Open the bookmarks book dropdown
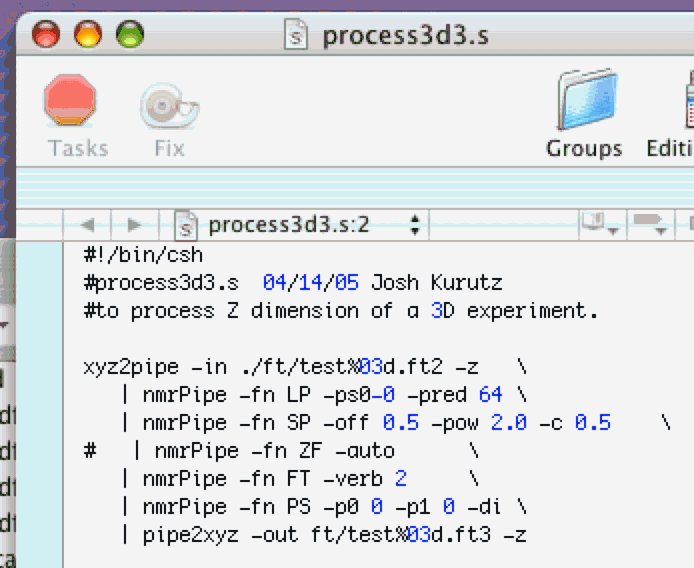694x568 pixels. click(598, 225)
